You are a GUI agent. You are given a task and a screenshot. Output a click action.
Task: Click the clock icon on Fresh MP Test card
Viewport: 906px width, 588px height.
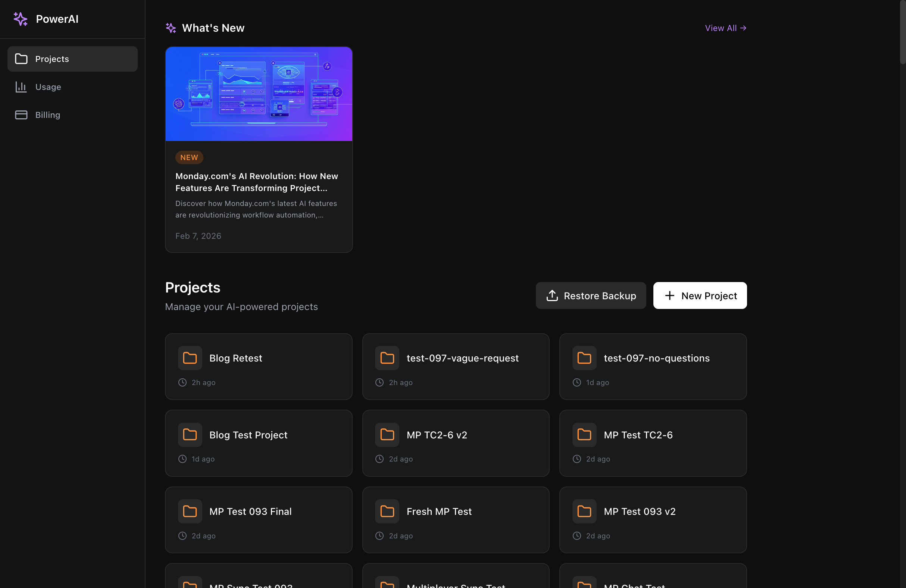click(x=379, y=535)
